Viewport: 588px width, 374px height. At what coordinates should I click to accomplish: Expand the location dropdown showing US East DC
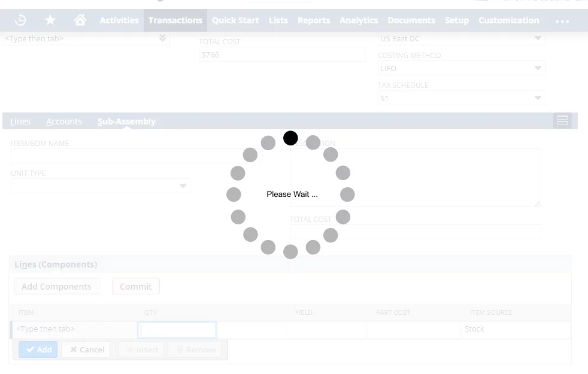click(x=538, y=38)
